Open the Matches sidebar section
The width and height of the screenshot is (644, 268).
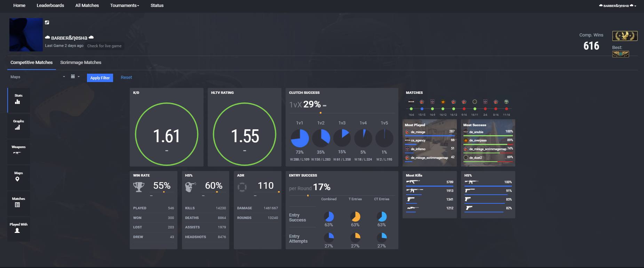[18, 203]
